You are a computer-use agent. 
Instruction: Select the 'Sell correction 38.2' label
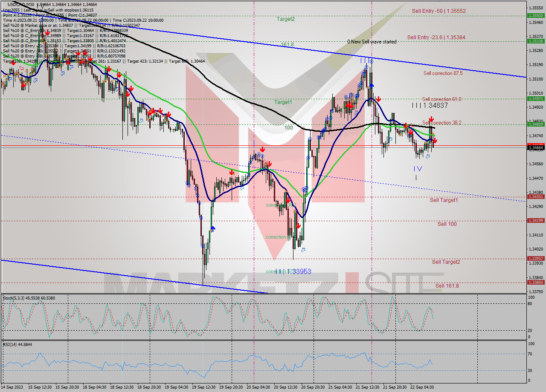tap(442, 123)
